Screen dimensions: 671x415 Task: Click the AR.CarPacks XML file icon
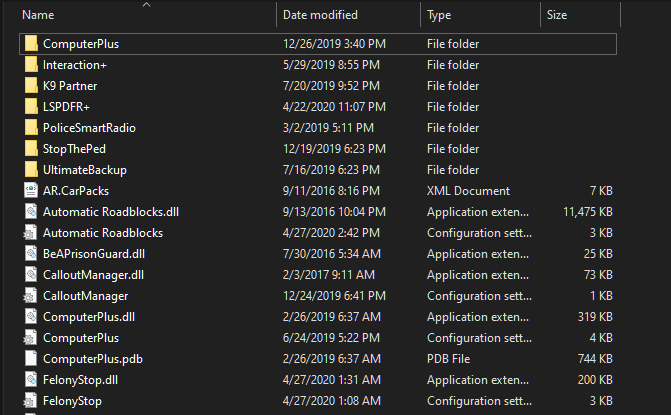coord(31,191)
